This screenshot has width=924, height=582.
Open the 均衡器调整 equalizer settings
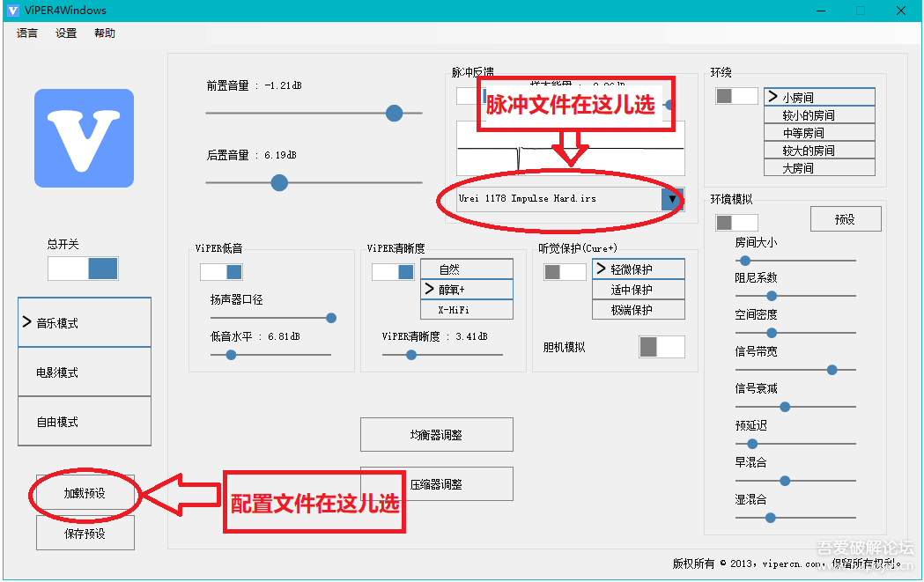point(437,435)
